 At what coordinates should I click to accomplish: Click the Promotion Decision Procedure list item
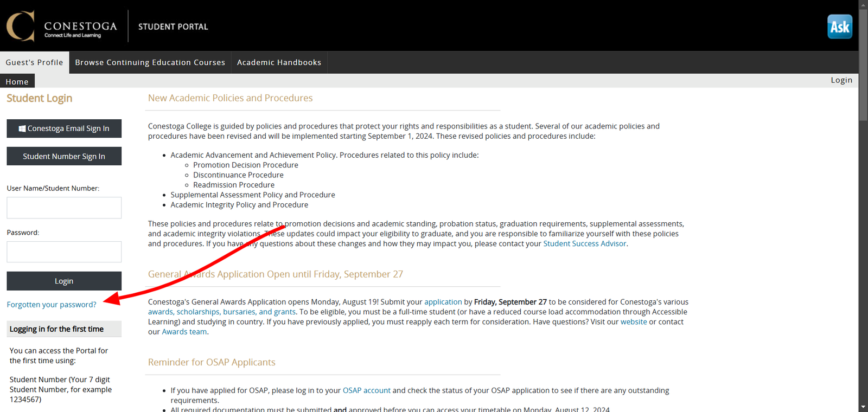[246, 165]
